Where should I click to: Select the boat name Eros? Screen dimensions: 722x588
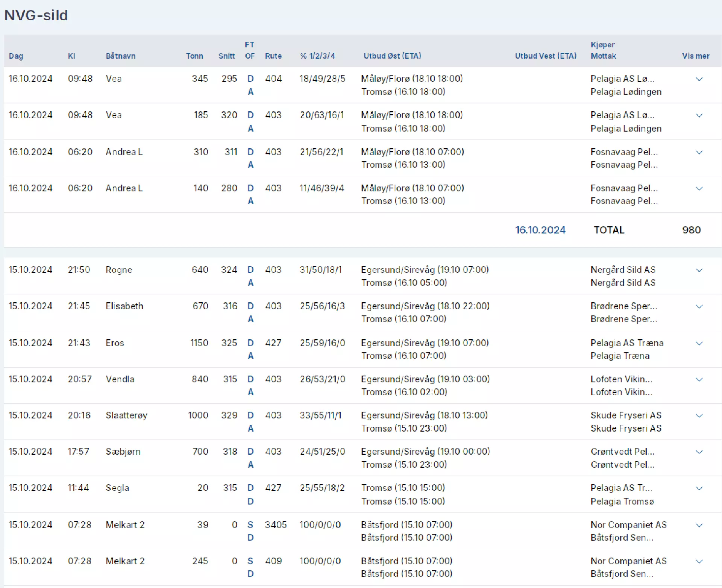115,343
